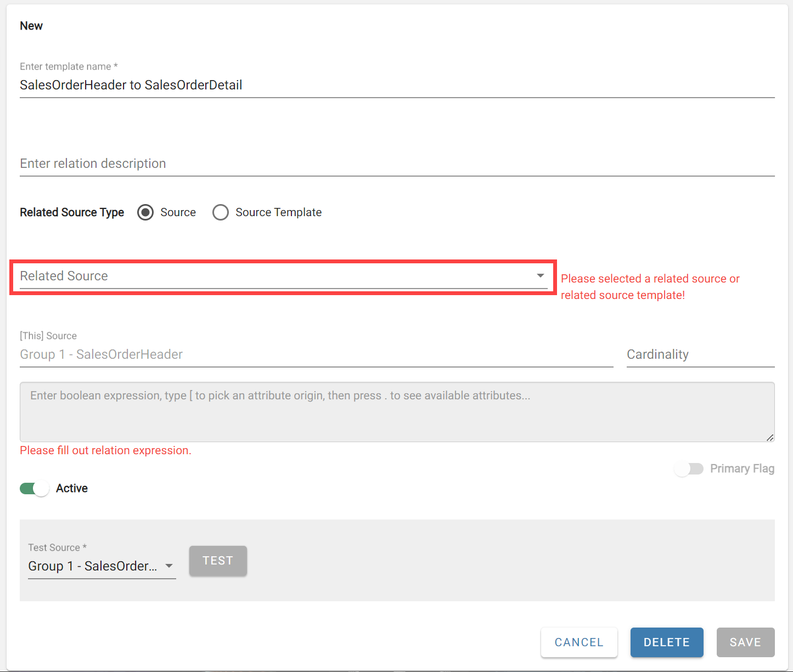Click the related source validation warning
Screen dimensions: 793x672
[x=650, y=286]
